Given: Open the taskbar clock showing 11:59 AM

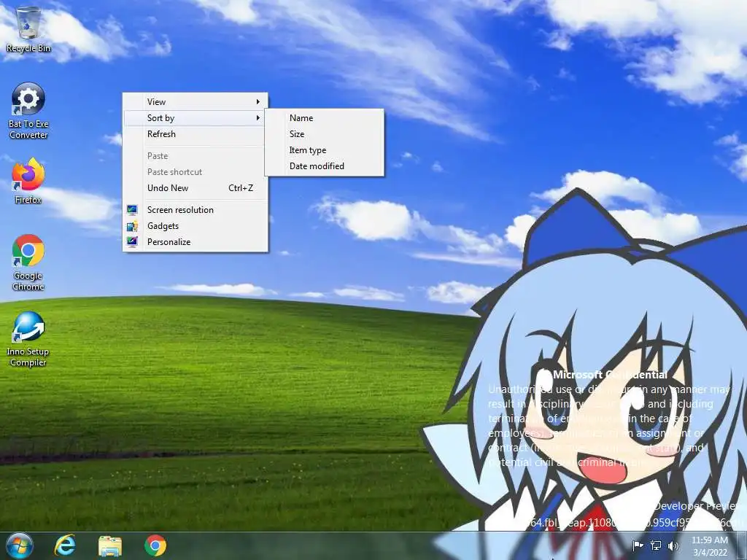Looking at the screenshot, I should pos(710,546).
